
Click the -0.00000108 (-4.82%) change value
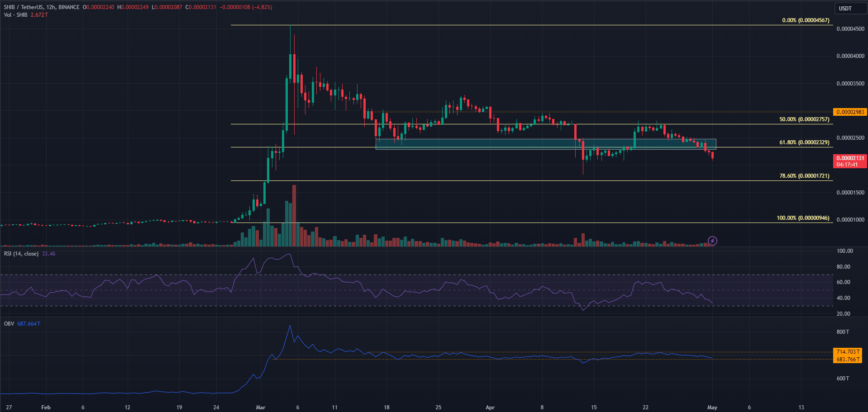point(246,7)
